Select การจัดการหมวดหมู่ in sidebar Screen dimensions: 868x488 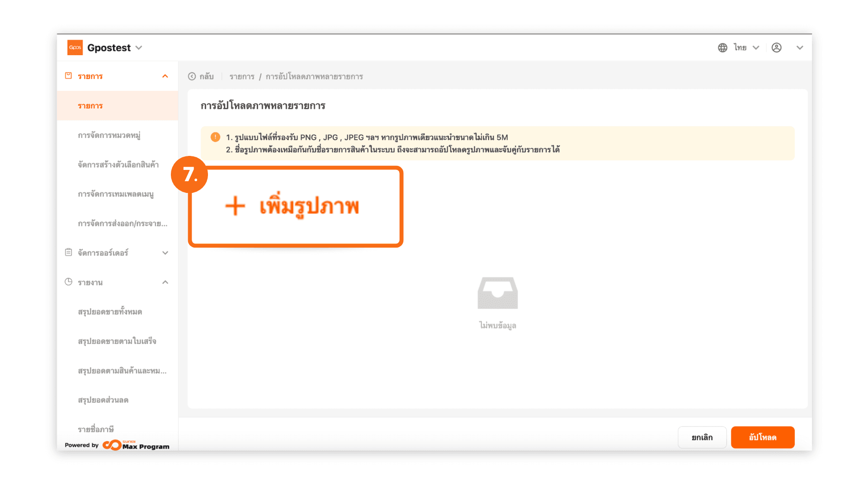(109, 135)
